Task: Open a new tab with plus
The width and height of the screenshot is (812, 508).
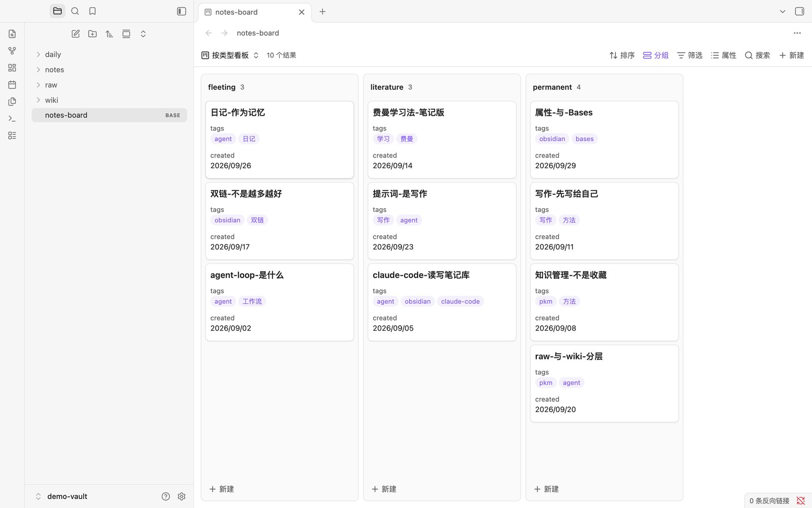Action: coord(322,12)
